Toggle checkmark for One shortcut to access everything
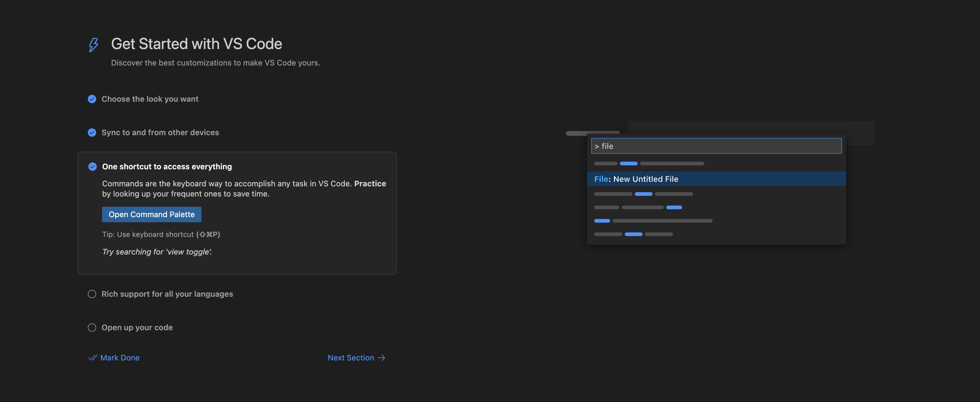The width and height of the screenshot is (980, 402). pyautogui.click(x=92, y=167)
